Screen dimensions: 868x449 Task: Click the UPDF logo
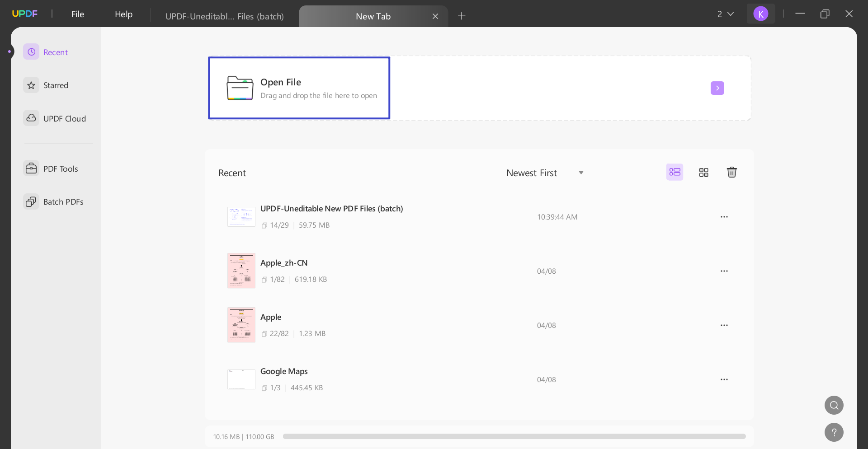click(x=25, y=13)
